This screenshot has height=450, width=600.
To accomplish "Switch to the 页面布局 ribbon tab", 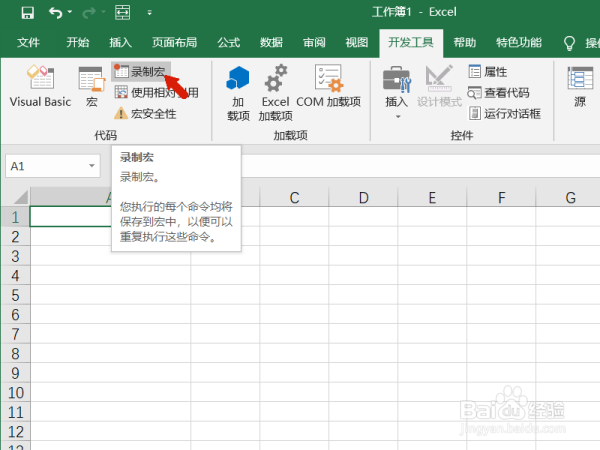I will pos(174,42).
